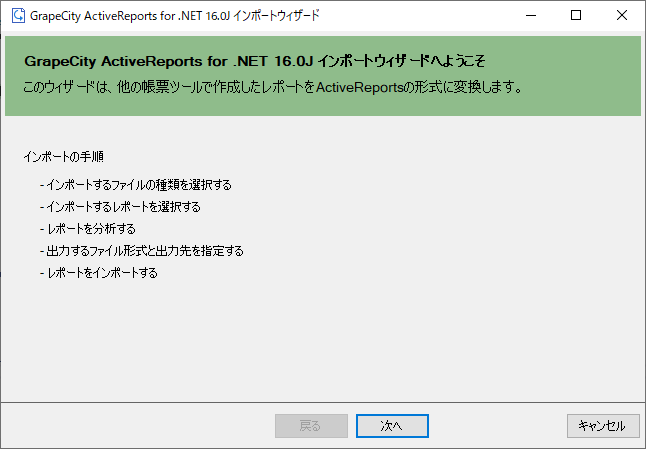
Task: Click the blank bottom bar area left of 戻る
Action: coord(138,426)
